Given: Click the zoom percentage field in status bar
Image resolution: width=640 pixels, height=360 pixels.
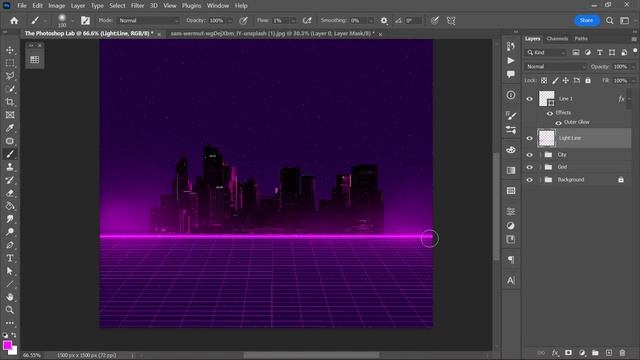Looking at the screenshot, I should pyautogui.click(x=32, y=356).
